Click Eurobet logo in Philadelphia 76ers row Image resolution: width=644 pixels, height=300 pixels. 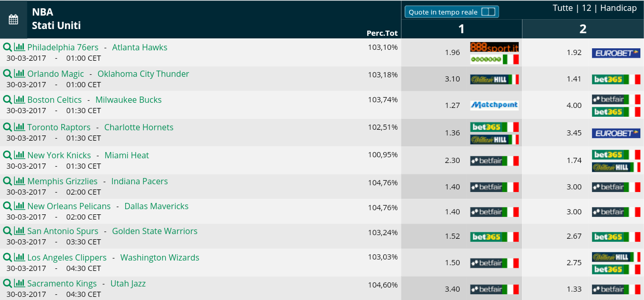click(616, 53)
